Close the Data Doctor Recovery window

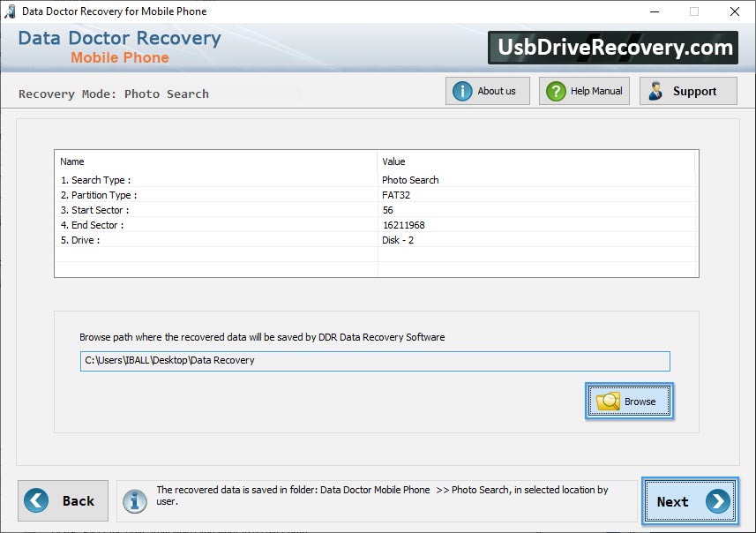[x=734, y=11]
